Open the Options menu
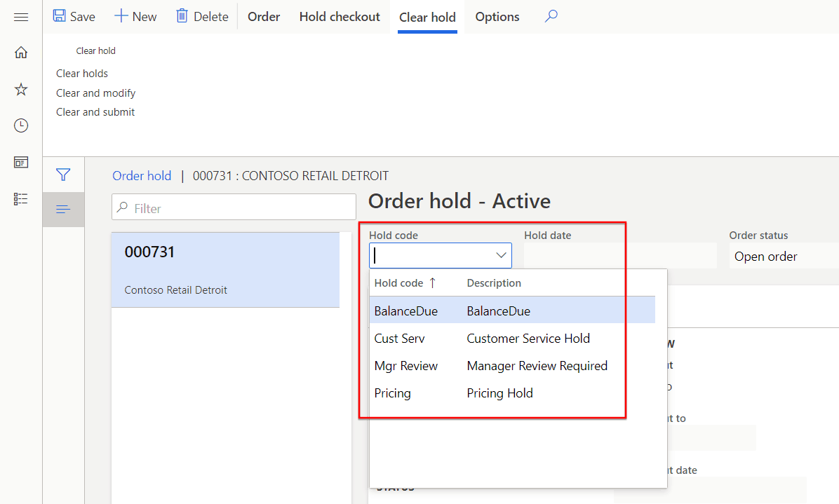This screenshot has height=504, width=839. click(497, 16)
